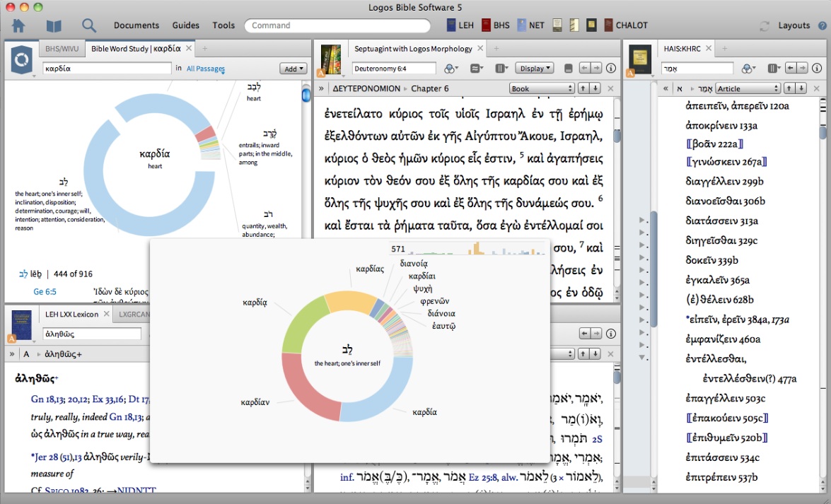Screen dimensions: 831x504
Task: Open the Book navigation dropdown
Action: click(542, 88)
